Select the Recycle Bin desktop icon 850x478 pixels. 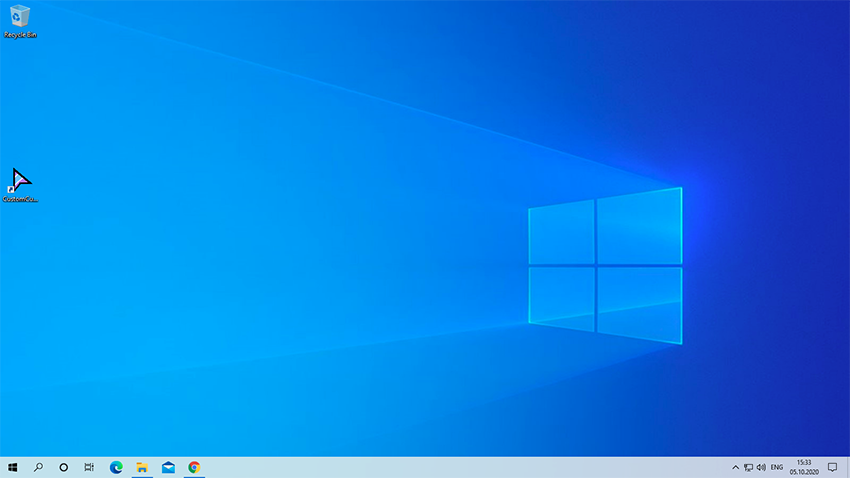pyautogui.click(x=20, y=22)
